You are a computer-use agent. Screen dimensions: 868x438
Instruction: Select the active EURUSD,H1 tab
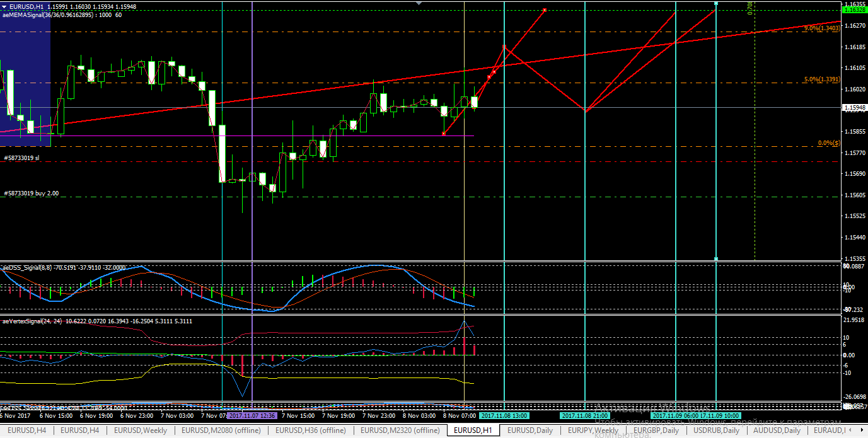473,430
